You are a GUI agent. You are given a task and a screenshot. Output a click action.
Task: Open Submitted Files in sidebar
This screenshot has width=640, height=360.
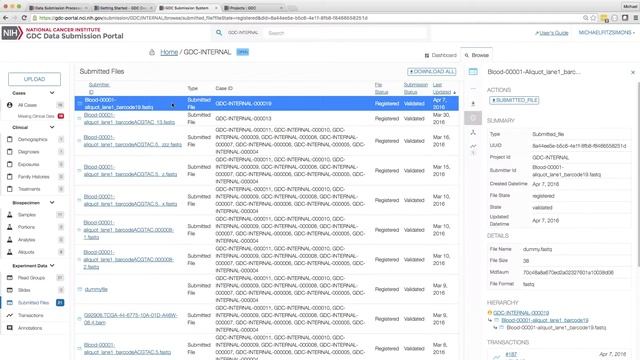tap(33, 302)
